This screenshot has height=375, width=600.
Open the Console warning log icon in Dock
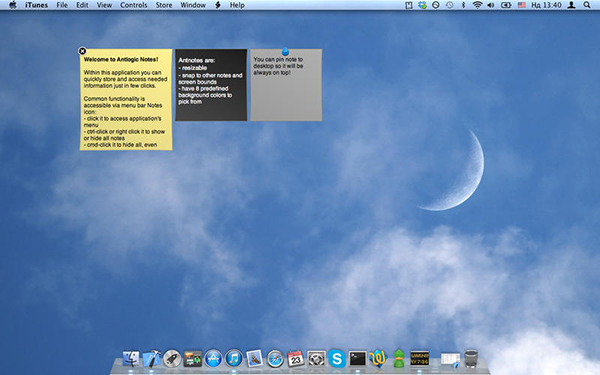[419, 359]
